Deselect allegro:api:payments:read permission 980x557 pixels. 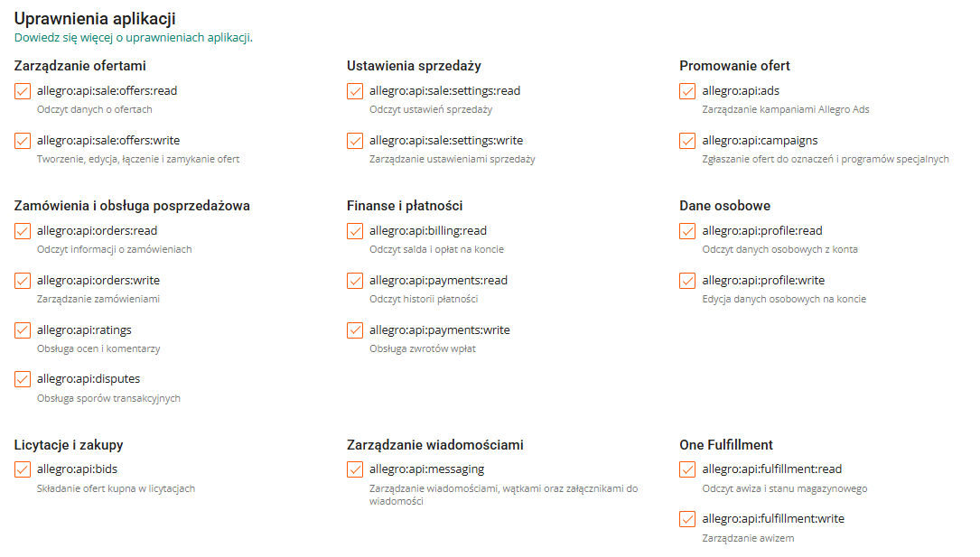[x=355, y=281]
